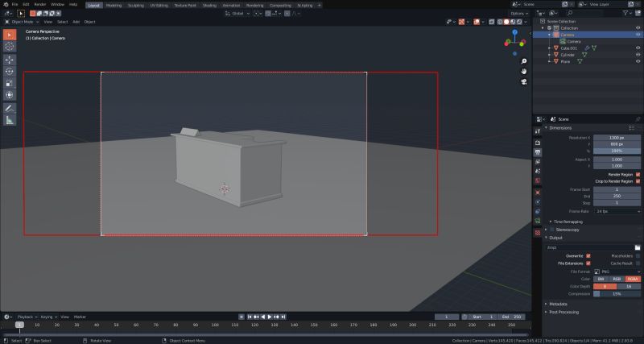Click the play animation button
The width and height of the screenshot is (644, 344).
[x=270, y=317]
